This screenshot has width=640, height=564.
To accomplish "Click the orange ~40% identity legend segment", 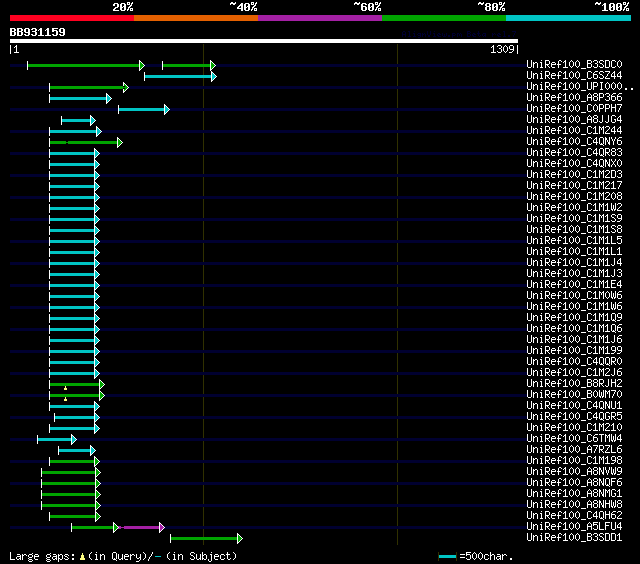I will pos(196,18).
